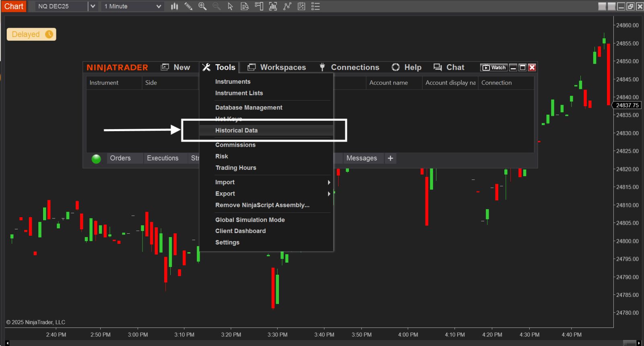Open NQ DEC25 instrument dropdown arrow
This screenshot has width=644, height=346.
click(x=93, y=6)
